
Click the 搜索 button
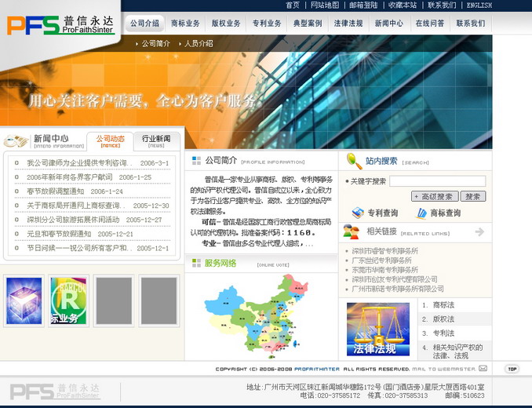coord(473,196)
